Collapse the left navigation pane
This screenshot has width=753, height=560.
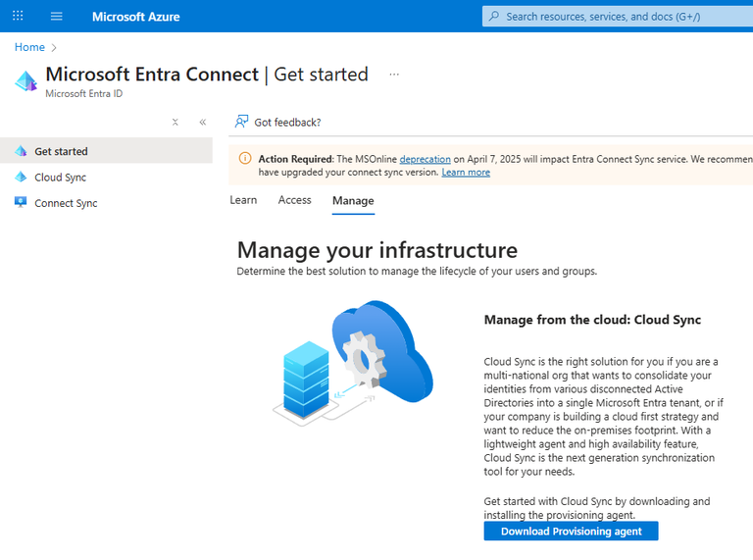203,122
